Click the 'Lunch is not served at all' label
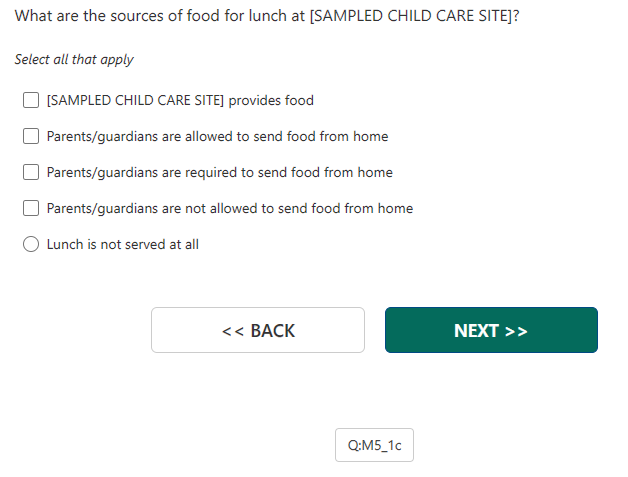Screen dimensions: 628x477 123,244
